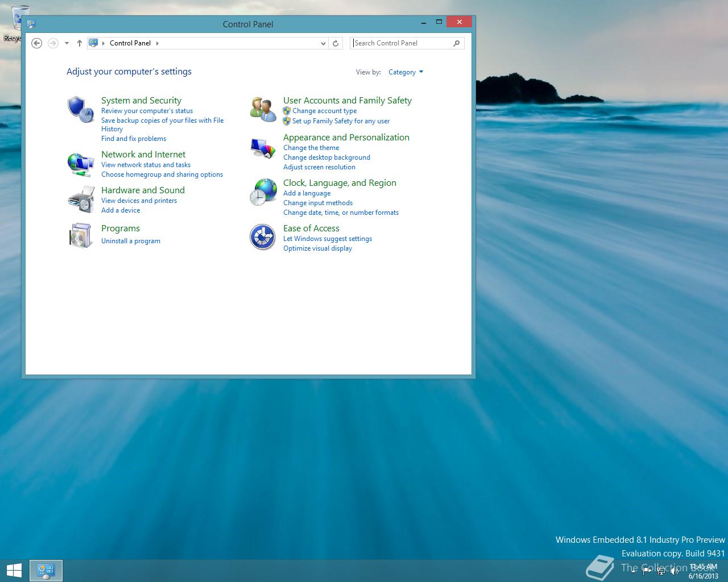Screen dimensions: 728x582
Task: Expand the address bar history dropdown
Action: (323, 43)
